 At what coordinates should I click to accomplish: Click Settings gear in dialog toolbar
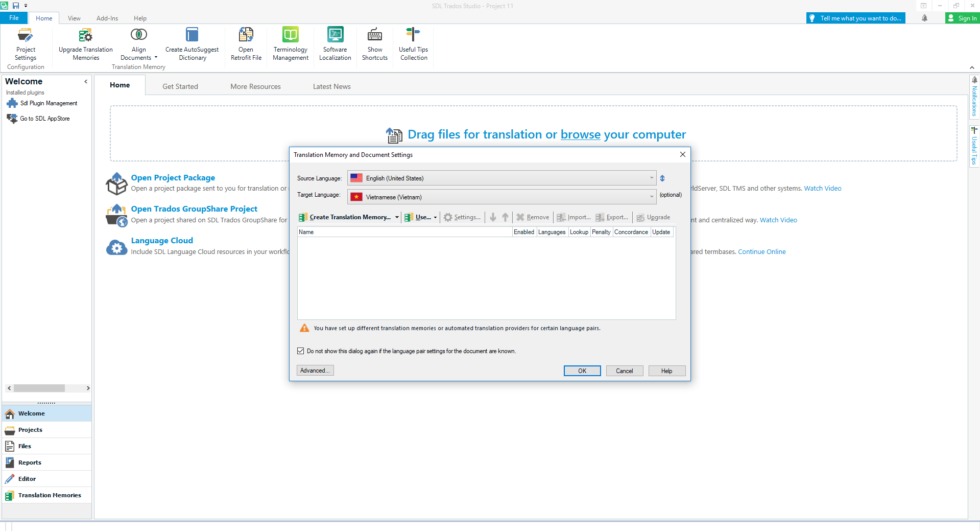[462, 217]
